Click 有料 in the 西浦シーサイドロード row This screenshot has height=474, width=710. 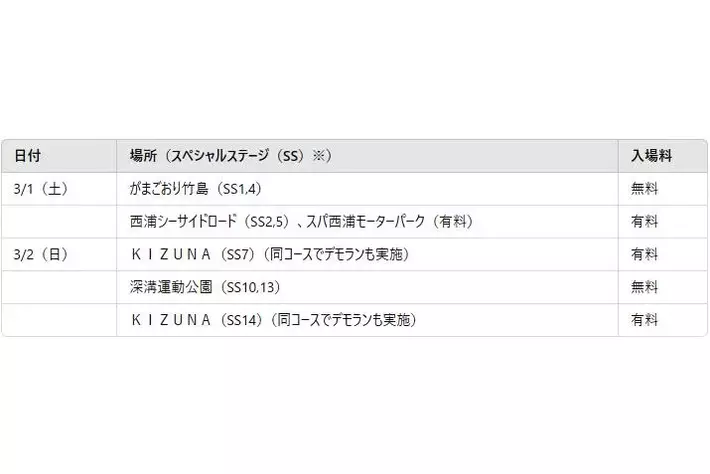[x=644, y=221]
